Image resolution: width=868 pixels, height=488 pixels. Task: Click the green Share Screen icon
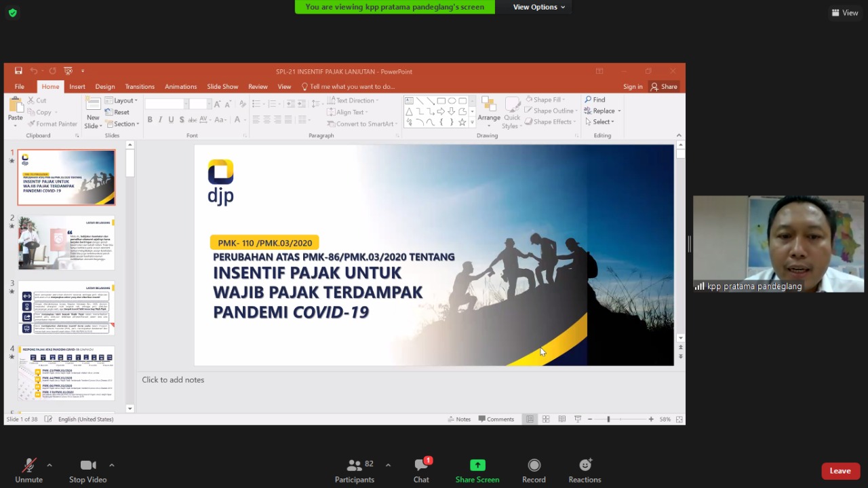pos(477,466)
